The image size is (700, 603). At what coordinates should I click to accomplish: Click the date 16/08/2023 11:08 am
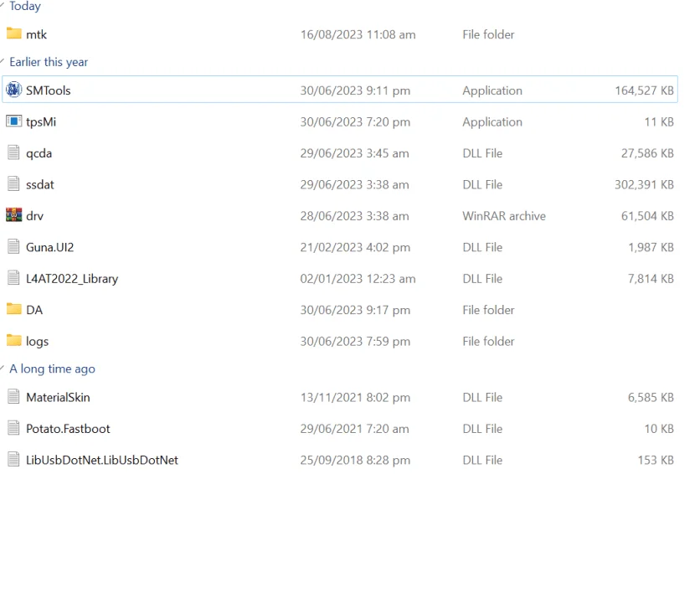(358, 34)
